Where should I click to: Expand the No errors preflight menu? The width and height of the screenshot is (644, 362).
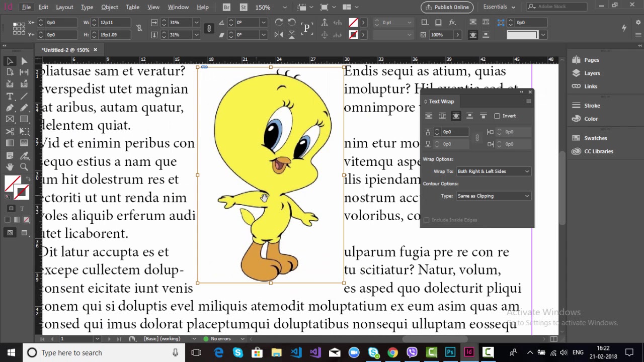pos(243,339)
